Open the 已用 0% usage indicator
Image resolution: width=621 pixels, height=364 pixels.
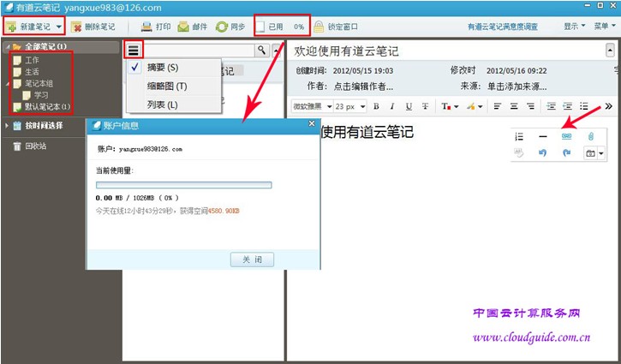tap(281, 27)
